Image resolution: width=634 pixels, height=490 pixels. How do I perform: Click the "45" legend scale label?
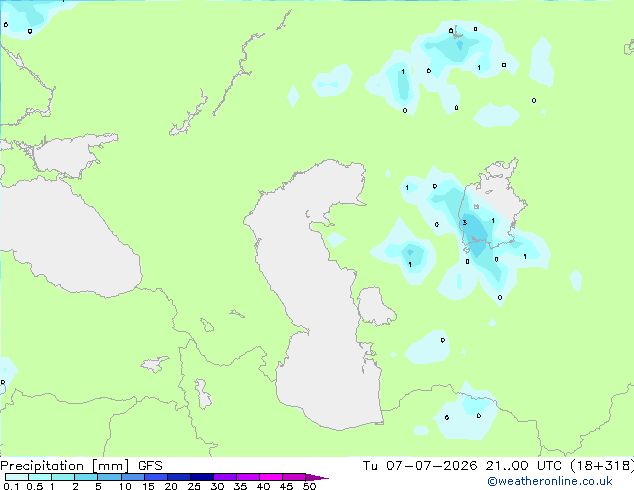286,486
